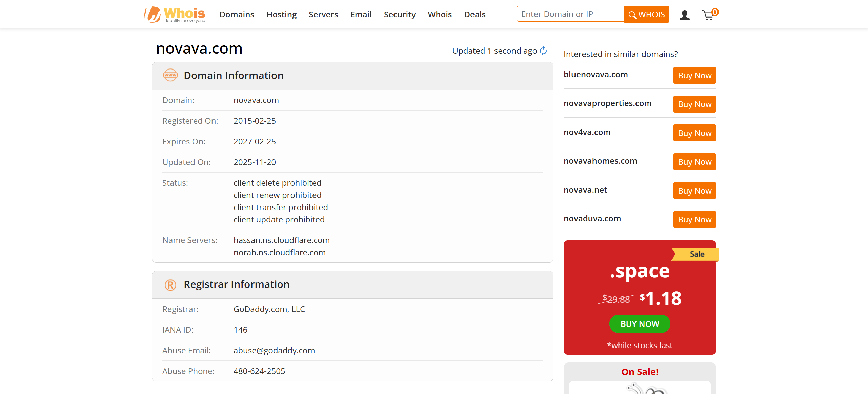The width and height of the screenshot is (868, 394).
Task: Click status client update prohibited
Action: point(279,220)
